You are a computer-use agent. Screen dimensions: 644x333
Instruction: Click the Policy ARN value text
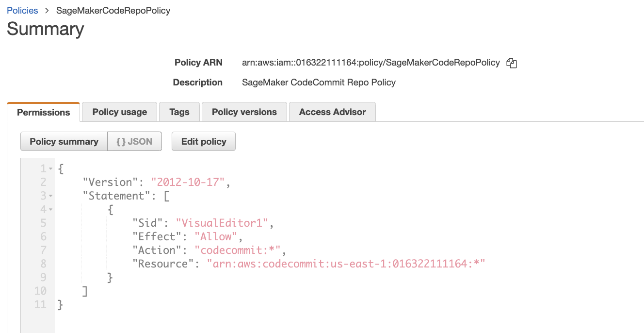pyautogui.click(x=371, y=63)
